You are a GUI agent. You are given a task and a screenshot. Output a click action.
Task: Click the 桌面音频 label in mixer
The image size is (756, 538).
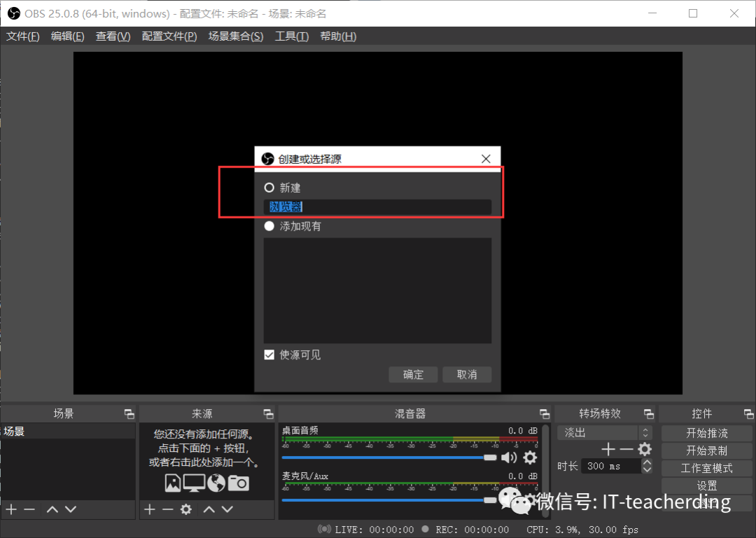(x=300, y=430)
